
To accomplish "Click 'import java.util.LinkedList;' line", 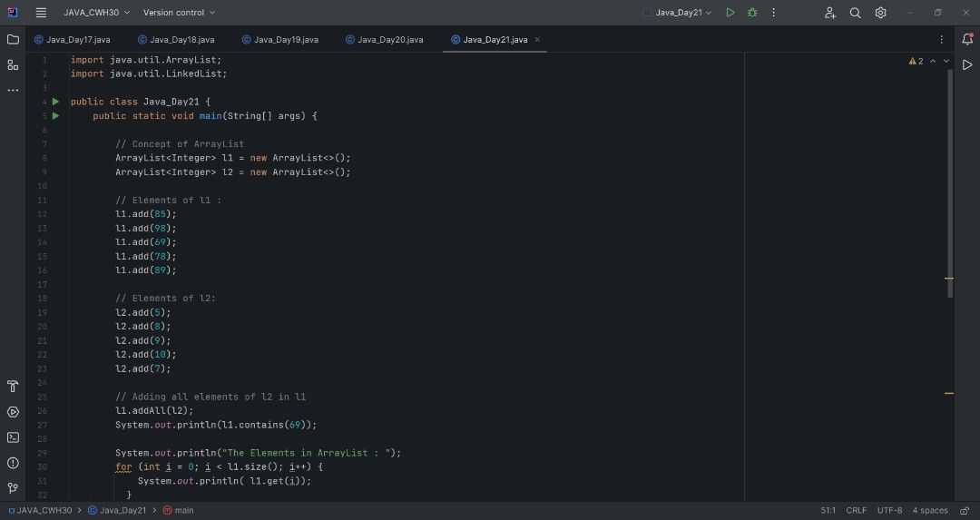I will tap(149, 74).
